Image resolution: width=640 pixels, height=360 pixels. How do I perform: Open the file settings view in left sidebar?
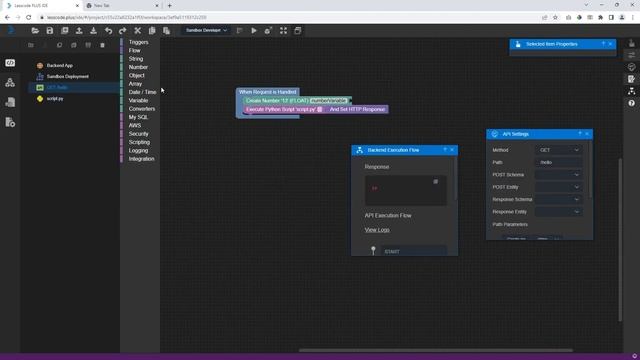click(x=10, y=122)
